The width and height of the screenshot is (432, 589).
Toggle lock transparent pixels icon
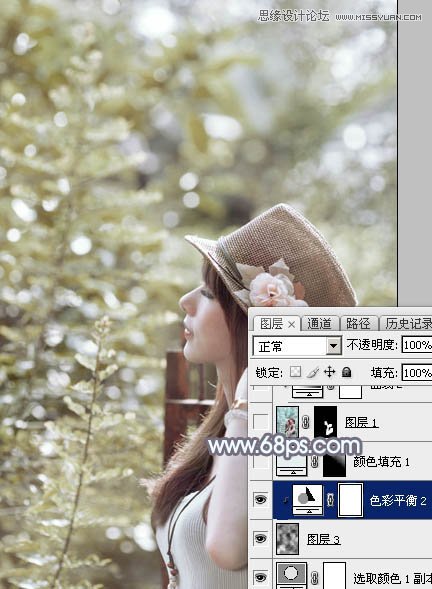[295, 372]
